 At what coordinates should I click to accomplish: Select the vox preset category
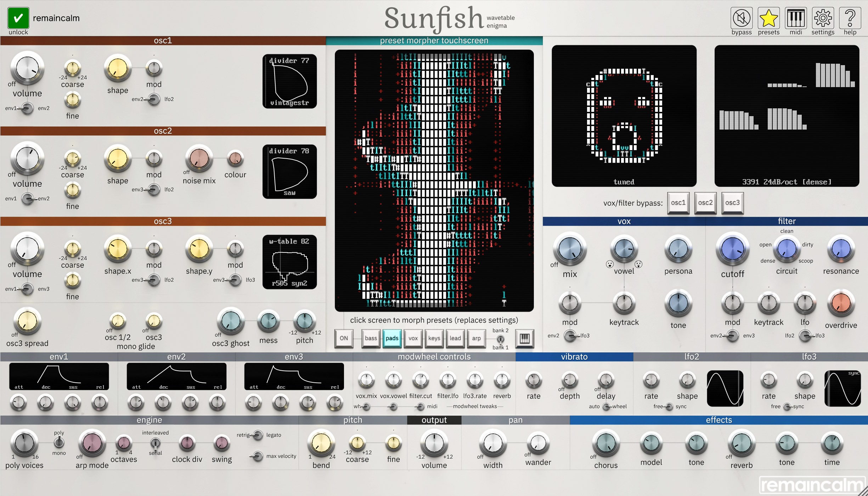click(413, 338)
